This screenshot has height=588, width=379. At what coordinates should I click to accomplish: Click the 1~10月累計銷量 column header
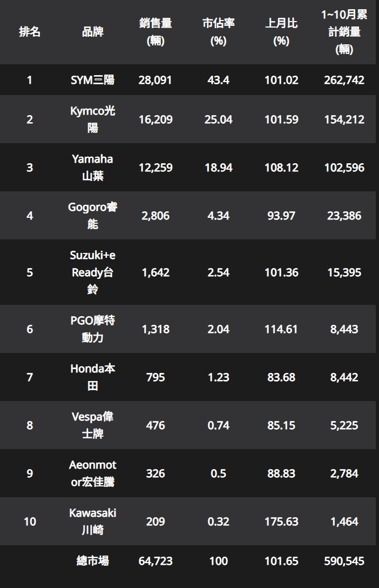point(344,32)
